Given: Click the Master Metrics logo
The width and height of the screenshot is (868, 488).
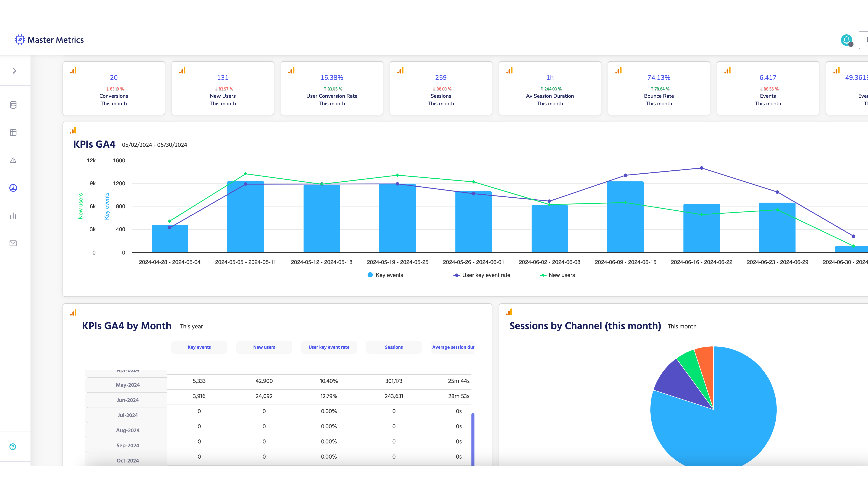Looking at the screenshot, I should 50,40.
